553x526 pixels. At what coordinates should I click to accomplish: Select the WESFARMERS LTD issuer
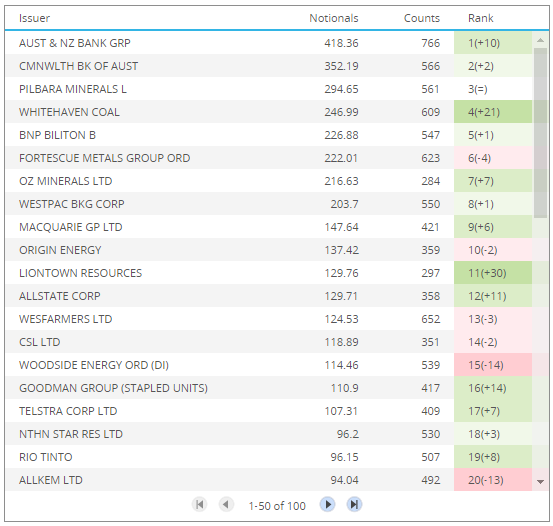pos(66,319)
